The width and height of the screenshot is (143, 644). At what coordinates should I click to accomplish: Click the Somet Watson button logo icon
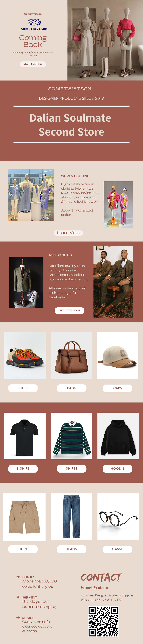tap(34, 22)
